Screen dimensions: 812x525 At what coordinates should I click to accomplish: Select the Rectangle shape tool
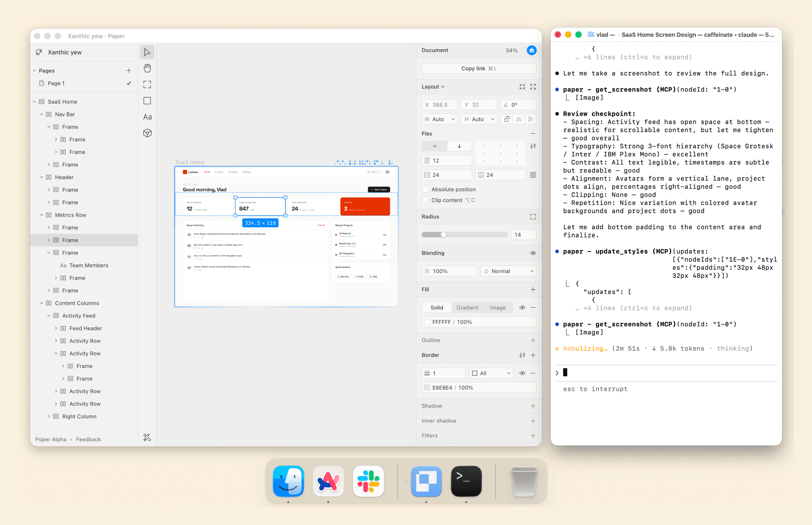[x=147, y=101]
